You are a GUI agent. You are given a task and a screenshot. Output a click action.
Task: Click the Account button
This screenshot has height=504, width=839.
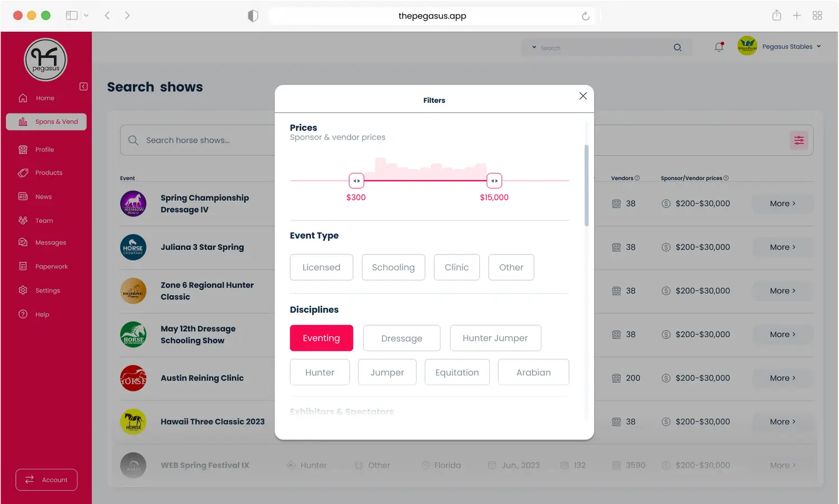click(46, 480)
